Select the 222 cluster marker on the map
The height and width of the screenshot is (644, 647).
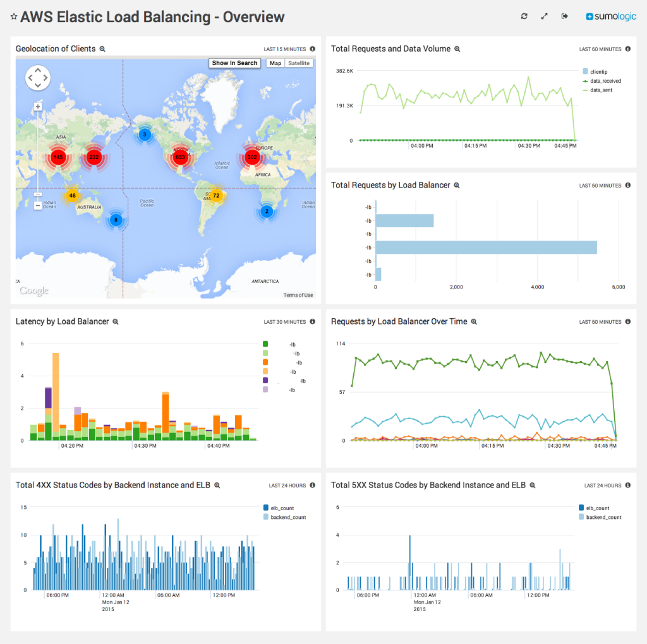click(94, 157)
